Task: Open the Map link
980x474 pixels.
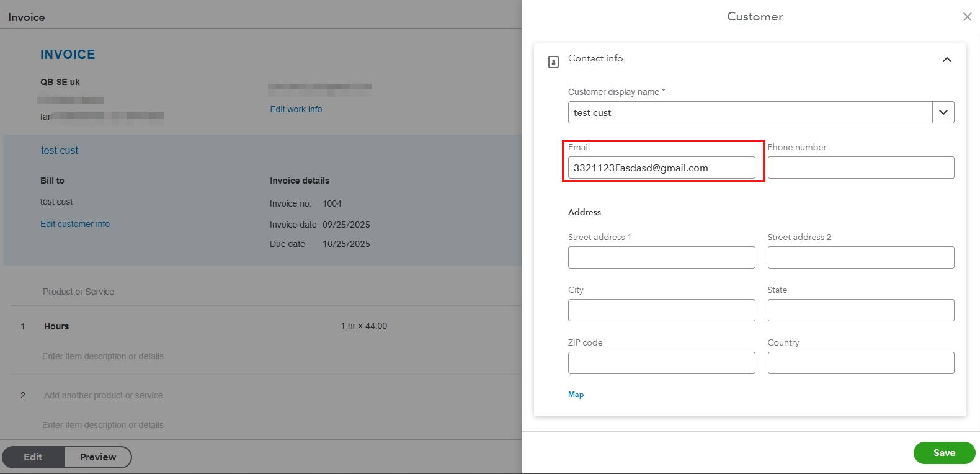Action: (x=576, y=395)
